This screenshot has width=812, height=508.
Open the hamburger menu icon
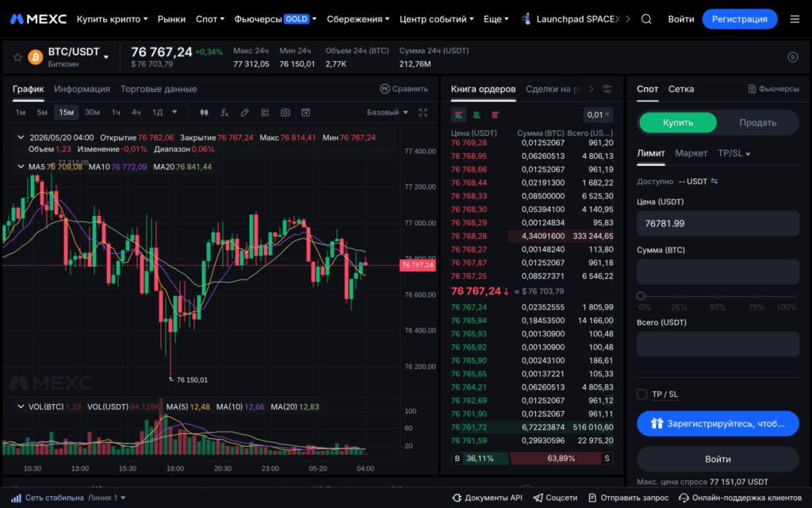[795, 19]
